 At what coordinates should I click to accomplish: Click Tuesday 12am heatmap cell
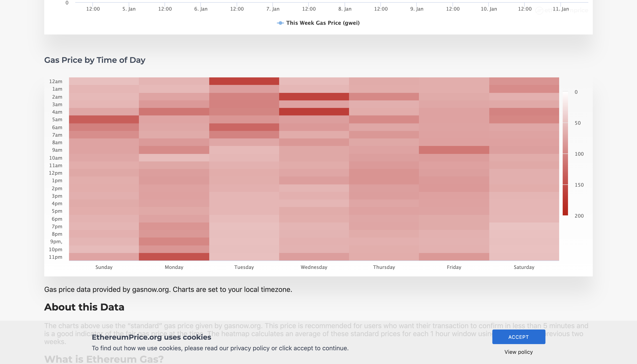244,81
